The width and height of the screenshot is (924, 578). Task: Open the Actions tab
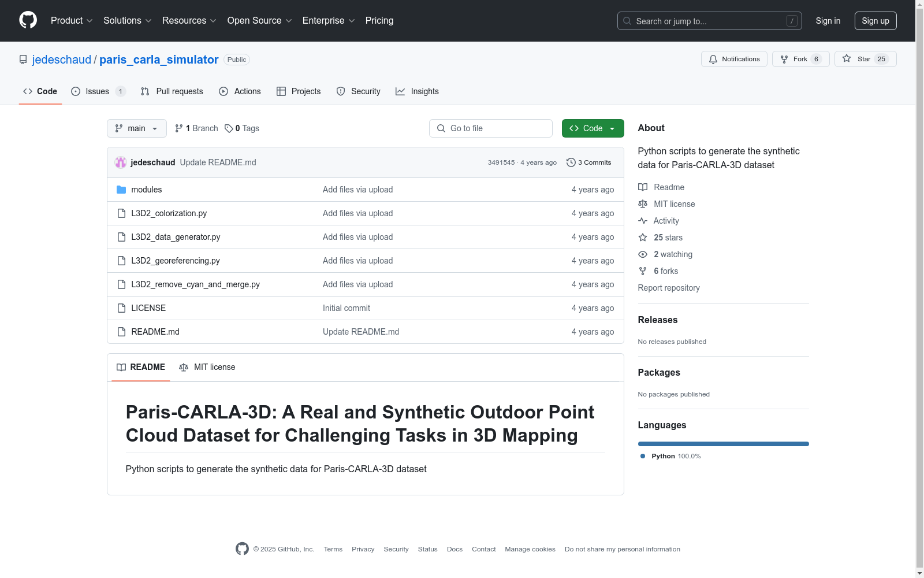click(x=240, y=91)
